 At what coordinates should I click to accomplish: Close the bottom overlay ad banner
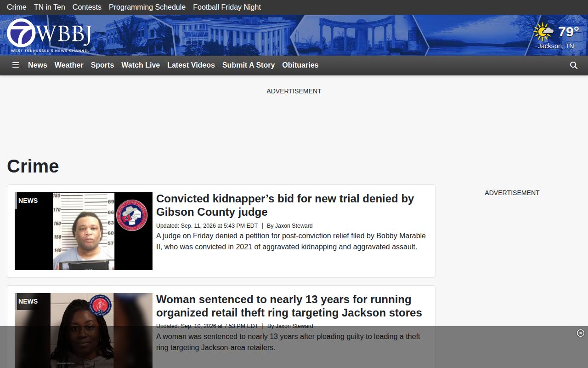(581, 333)
